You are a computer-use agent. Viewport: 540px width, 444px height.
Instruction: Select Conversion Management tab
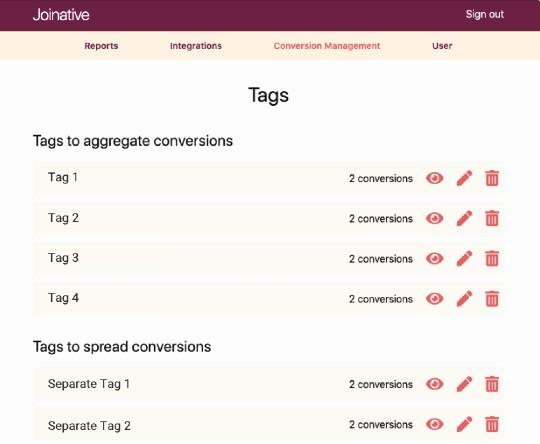click(327, 46)
